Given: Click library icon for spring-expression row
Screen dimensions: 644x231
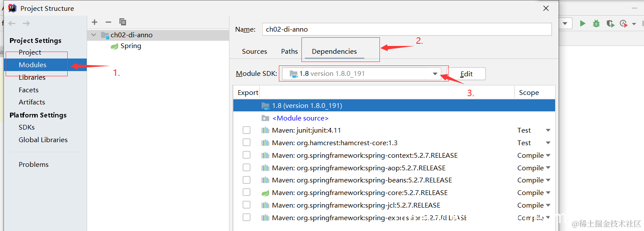Looking at the screenshot, I should tap(265, 218).
